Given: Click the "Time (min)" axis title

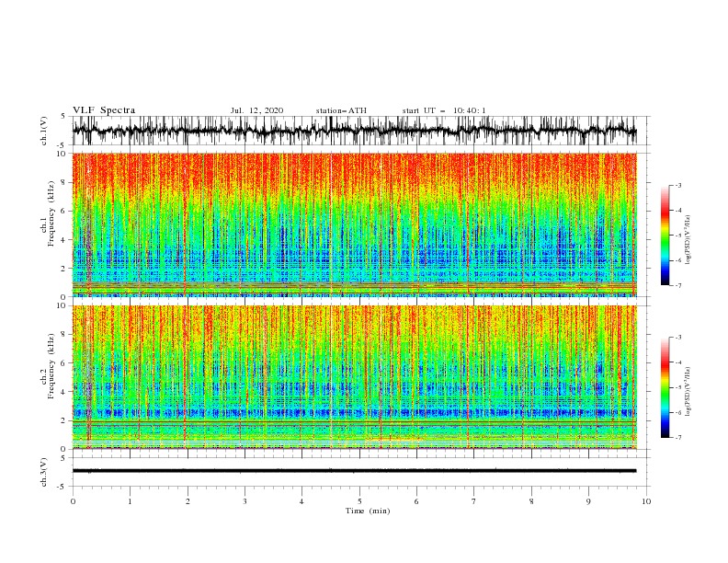Looking at the screenshot, I should point(368,511).
